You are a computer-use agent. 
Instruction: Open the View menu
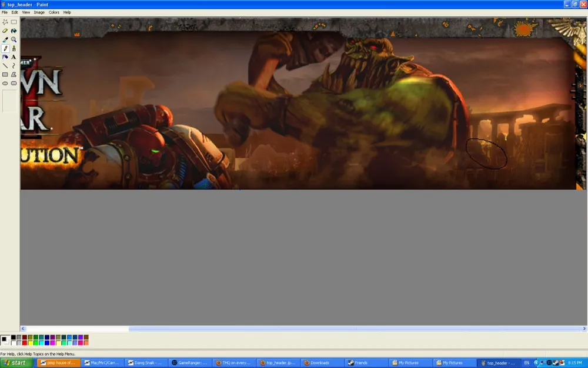click(26, 12)
